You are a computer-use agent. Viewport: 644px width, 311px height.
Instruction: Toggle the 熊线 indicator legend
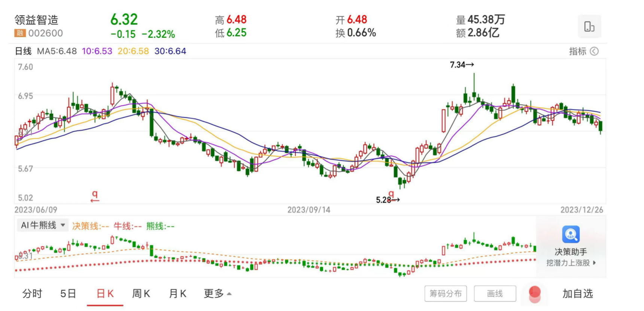click(x=160, y=226)
